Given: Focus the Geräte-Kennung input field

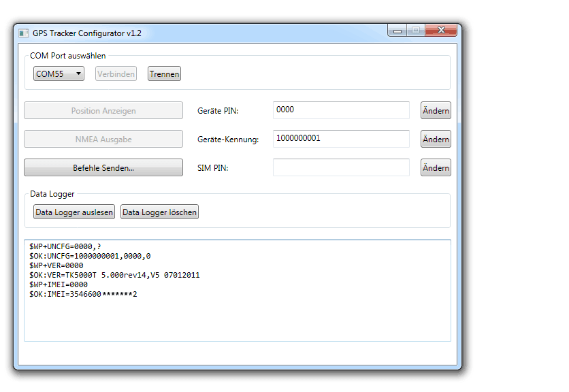Looking at the screenshot, I should [341, 139].
